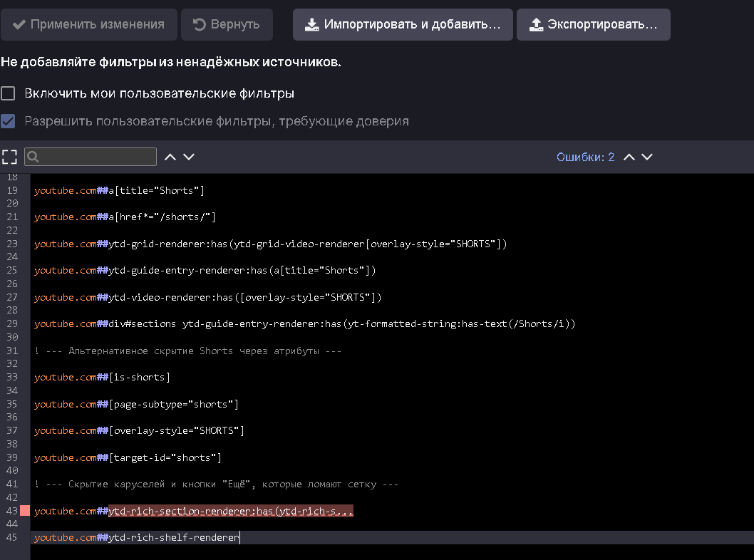754x560 pixels.
Task: Click the Экспортировать button
Action: tap(594, 24)
